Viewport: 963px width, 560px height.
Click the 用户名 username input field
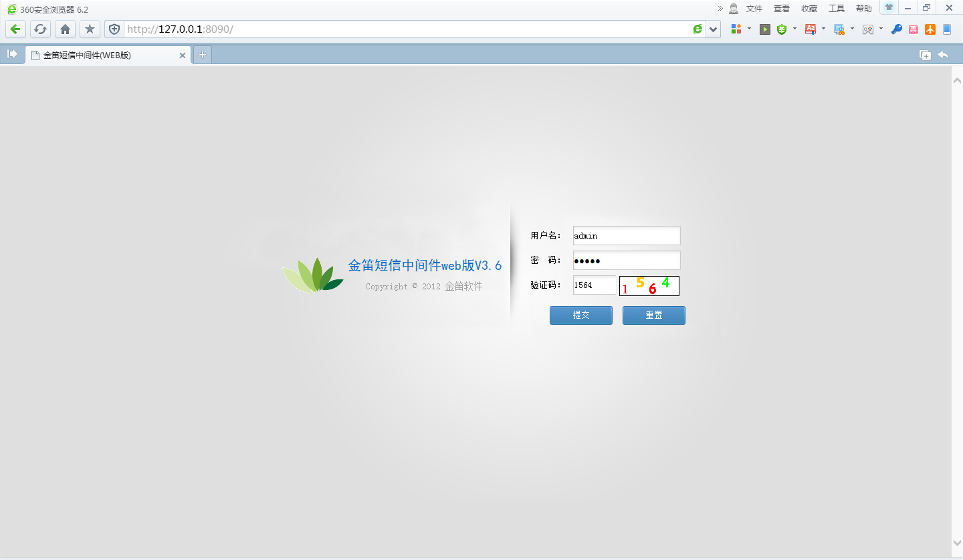[x=626, y=235]
